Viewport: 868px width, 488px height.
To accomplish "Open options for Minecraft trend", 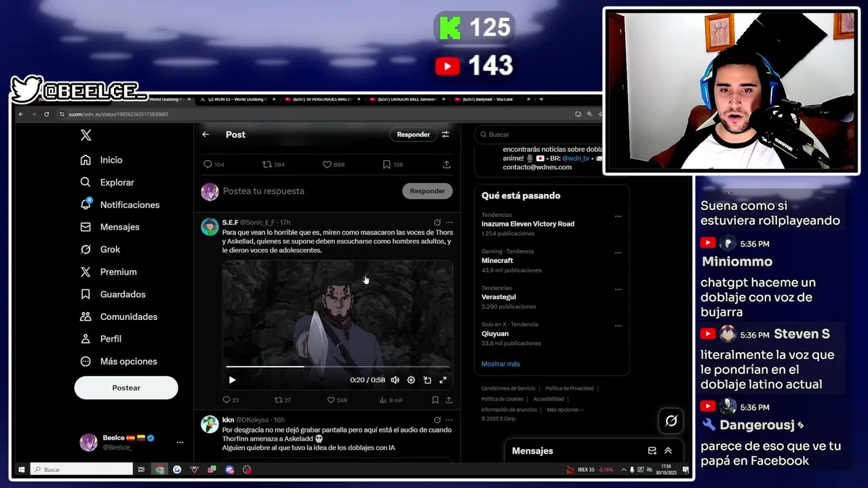I will click(x=618, y=253).
